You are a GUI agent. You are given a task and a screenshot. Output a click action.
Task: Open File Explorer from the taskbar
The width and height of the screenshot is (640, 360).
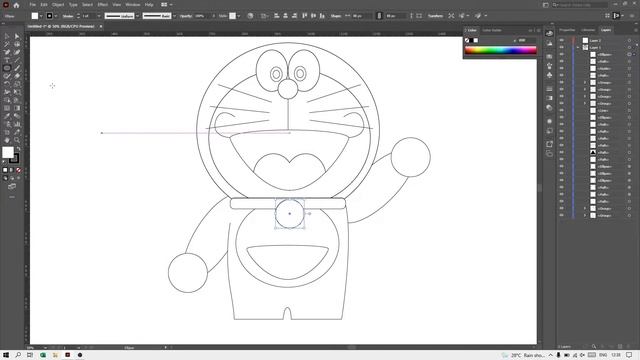tap(55, 355)
